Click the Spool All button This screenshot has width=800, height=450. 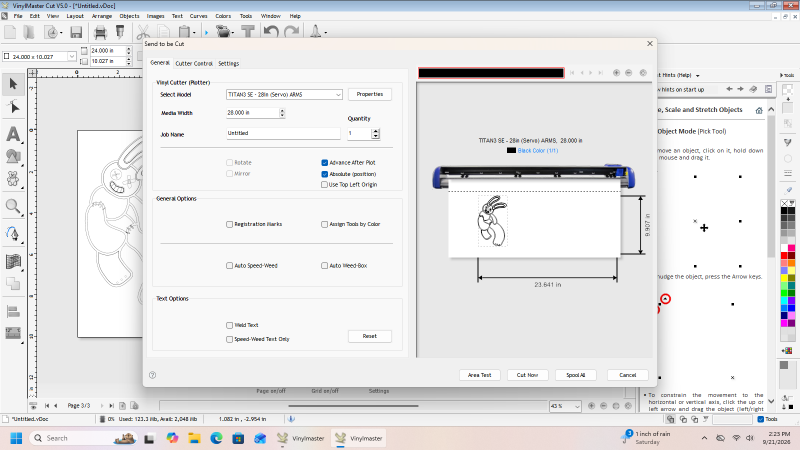point(576,375)
